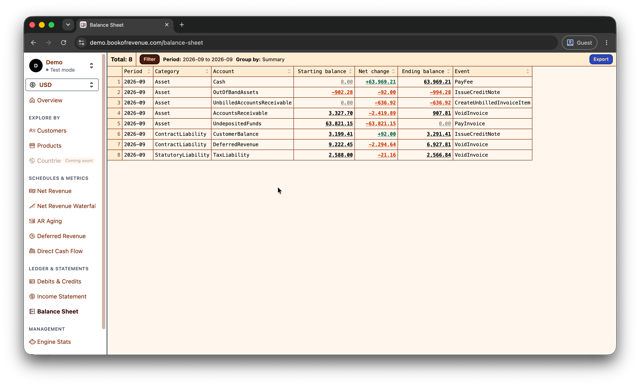Sort by Net change column arrows
Screen dimensions: 640x386
[x=393, y=71]
